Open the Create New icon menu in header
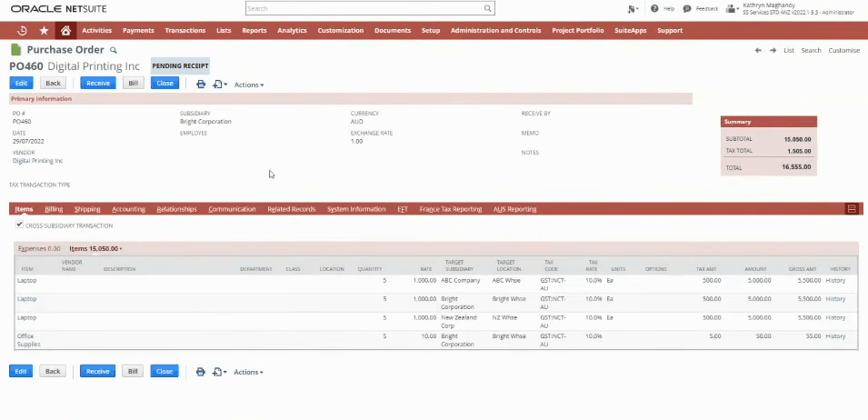Image resolution: width=868 pixels, height=420 pixels. (x=634, y=9)
